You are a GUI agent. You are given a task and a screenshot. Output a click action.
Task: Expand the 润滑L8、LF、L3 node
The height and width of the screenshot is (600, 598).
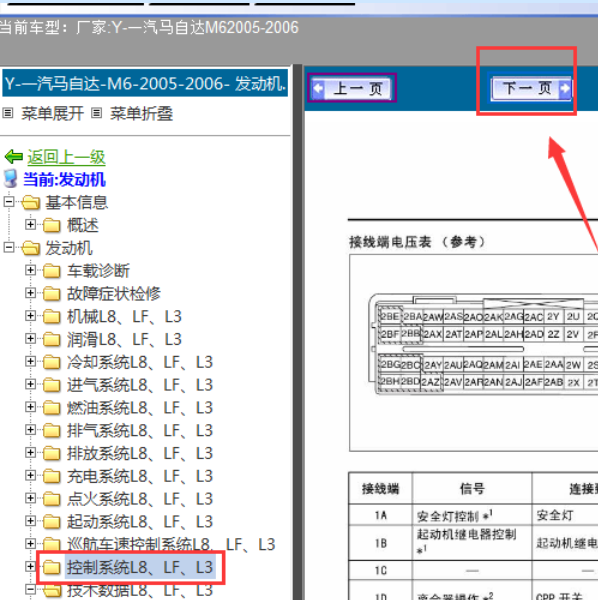click(x=30, y=339)
